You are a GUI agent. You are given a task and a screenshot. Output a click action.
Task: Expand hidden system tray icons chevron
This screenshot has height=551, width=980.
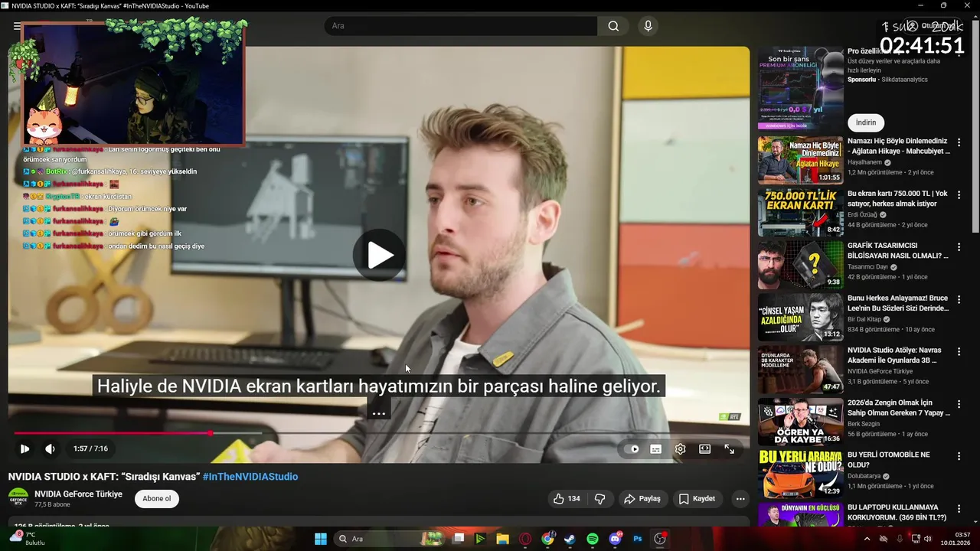(x=867, y=539)
